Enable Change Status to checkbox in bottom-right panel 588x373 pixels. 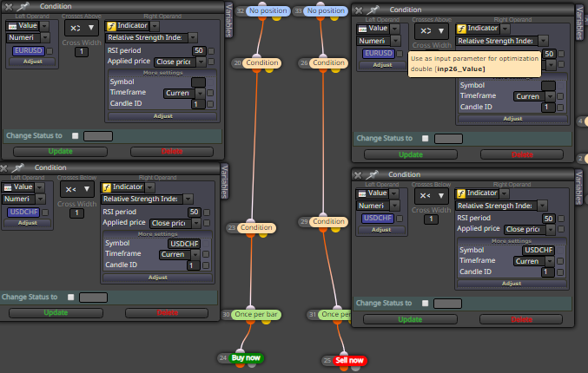pyautogui.click(x=425, y=303)
